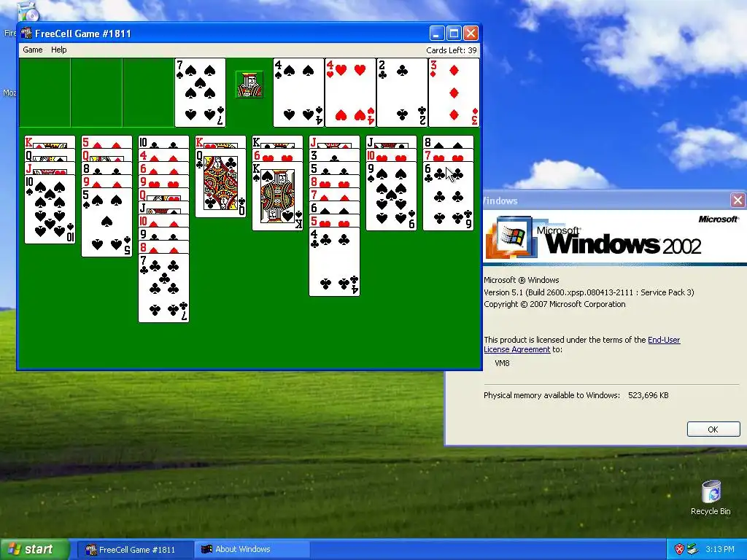The image size is (747, 560).
Task: Click the jack of spades card
Action: pos(163,208)
